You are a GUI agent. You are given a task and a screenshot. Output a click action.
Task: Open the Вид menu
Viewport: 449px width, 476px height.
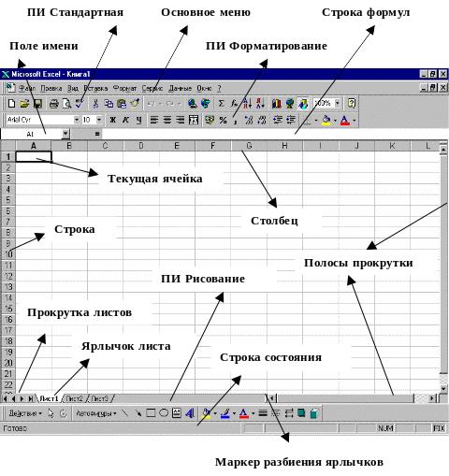tap(73, 89)
